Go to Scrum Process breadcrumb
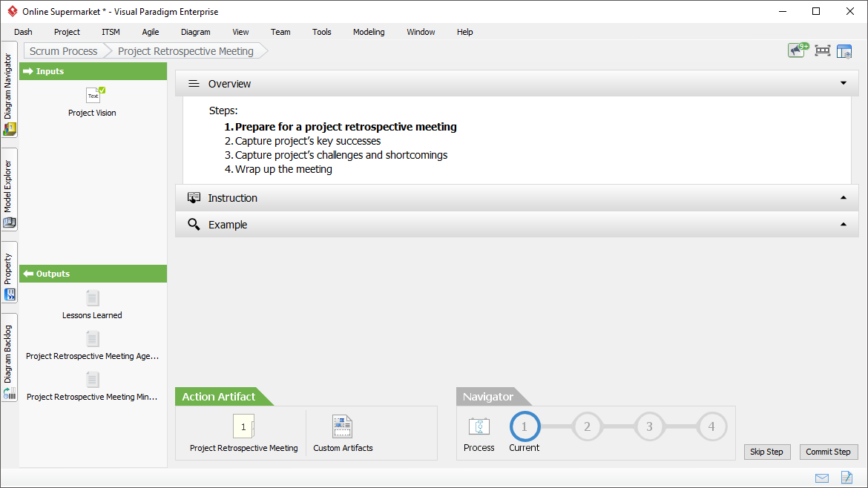The height and width of the screenshot is (488, 868). 63,51
